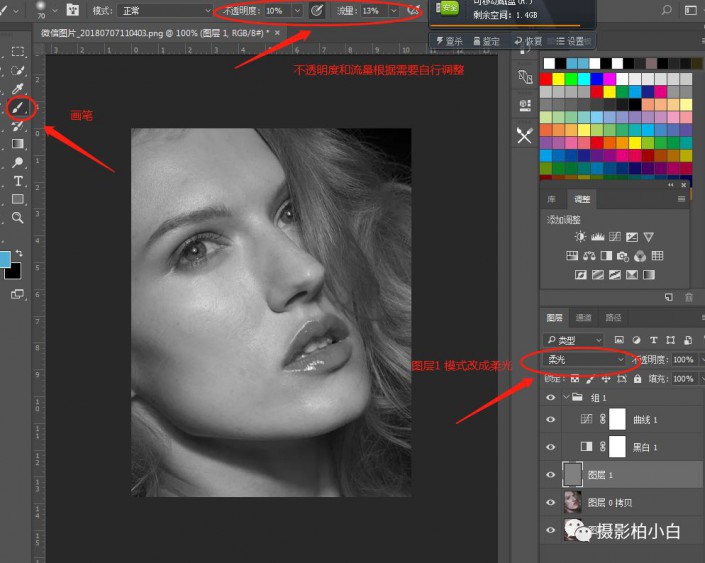The width and height of the screenshot is (705, 563).
Task: Open brush flow slider arrow
Action: (394, 10)
